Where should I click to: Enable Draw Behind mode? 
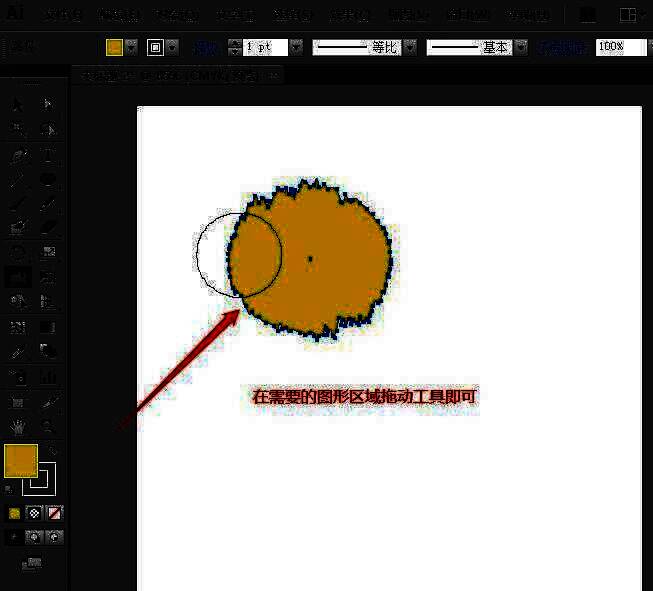point(35,537)
